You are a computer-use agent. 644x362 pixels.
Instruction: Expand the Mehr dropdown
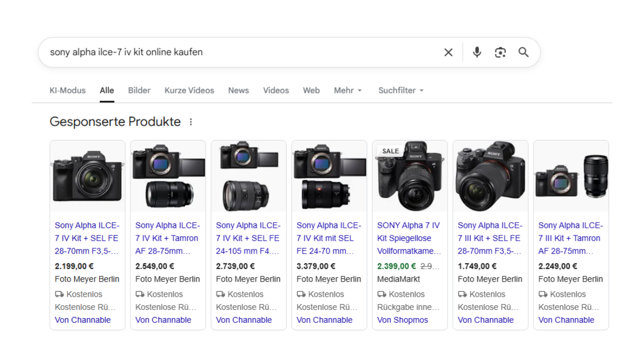(348, 91)
